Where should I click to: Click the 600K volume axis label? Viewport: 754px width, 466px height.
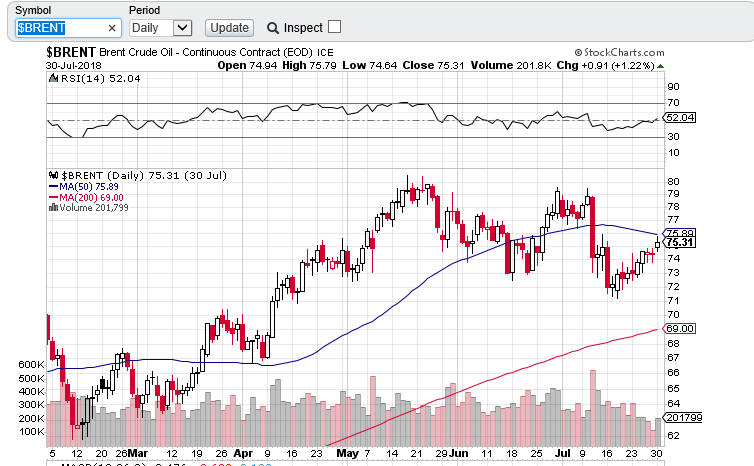tap(31, 365)
